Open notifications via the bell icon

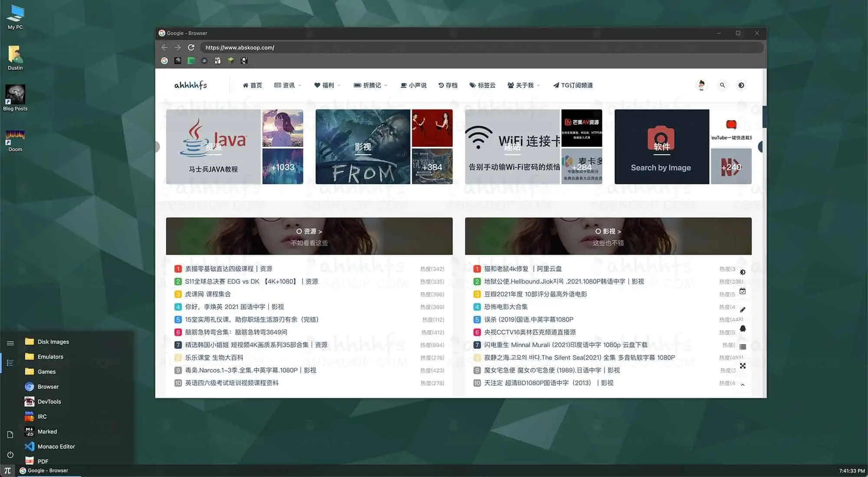pos(743,328)
